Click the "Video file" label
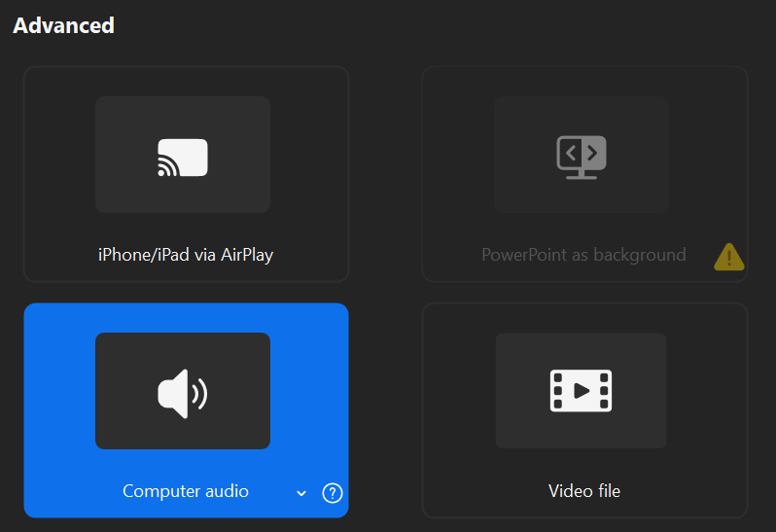This screenshot has width=776, height=532. tap(584, 491)
